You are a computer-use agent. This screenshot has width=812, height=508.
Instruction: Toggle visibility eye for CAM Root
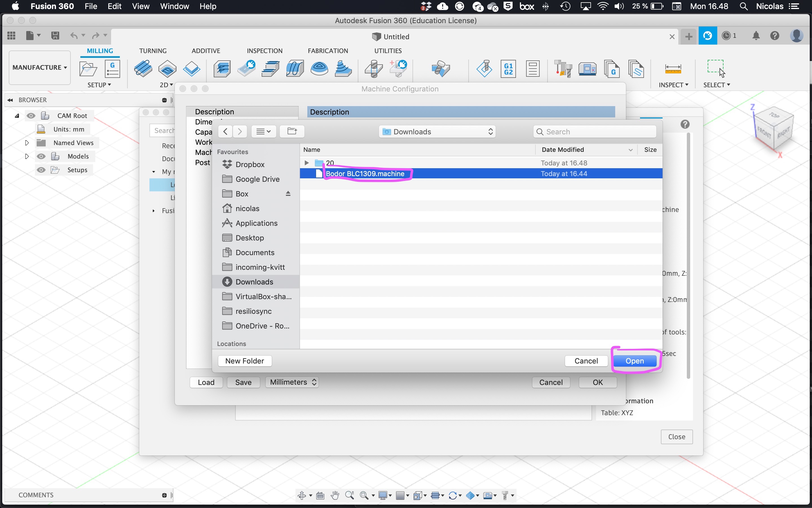point(31,116)
